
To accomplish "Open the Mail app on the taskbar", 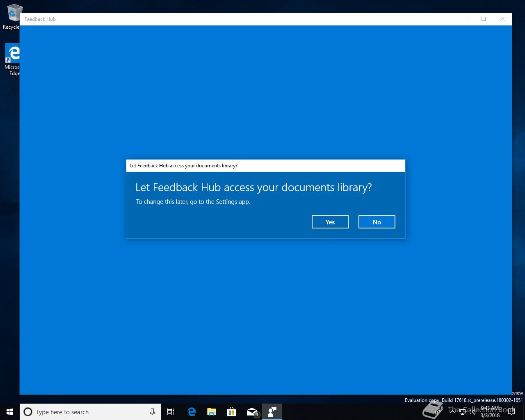I will coord(252,412).
